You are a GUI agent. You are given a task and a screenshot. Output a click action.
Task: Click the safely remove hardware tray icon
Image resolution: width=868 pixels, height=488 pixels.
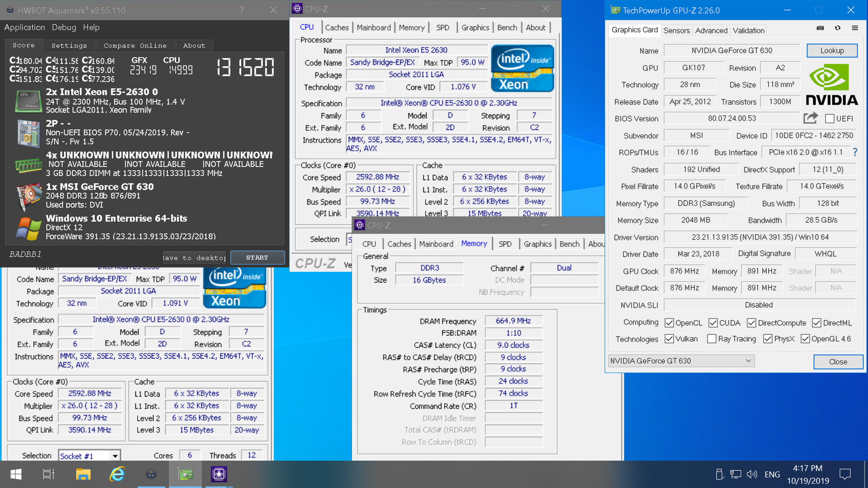coord(720,474)
